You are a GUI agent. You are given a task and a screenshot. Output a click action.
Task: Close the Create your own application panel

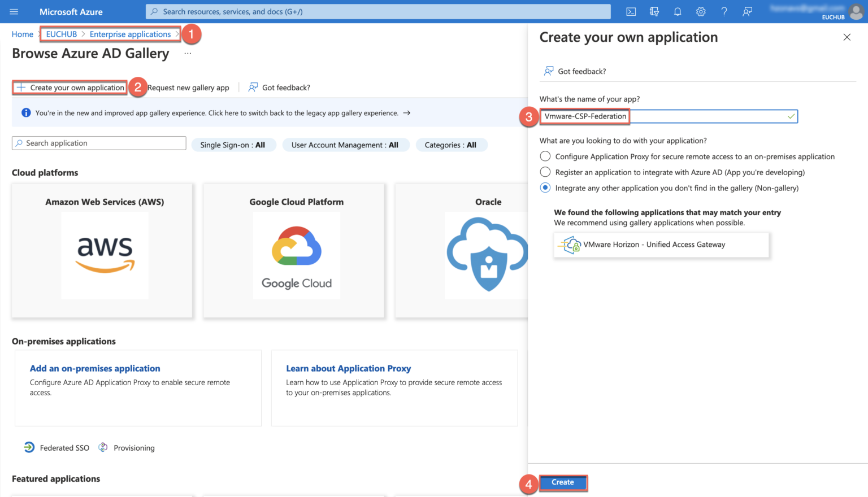coord(847,37)
